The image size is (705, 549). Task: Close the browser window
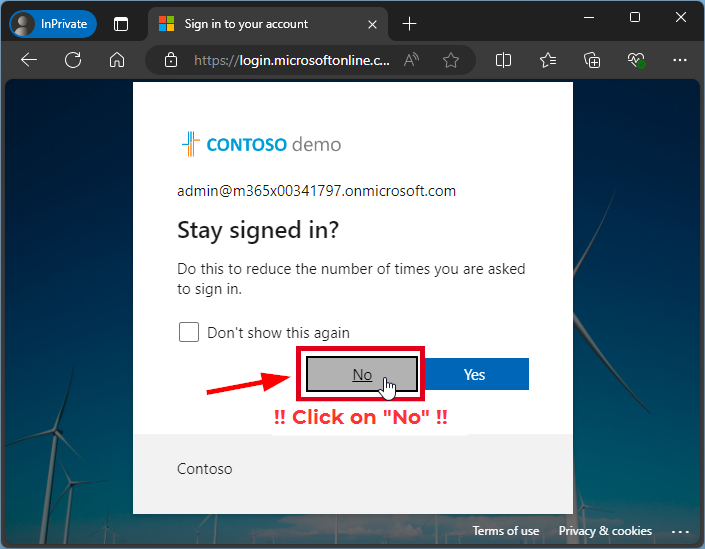681,18
